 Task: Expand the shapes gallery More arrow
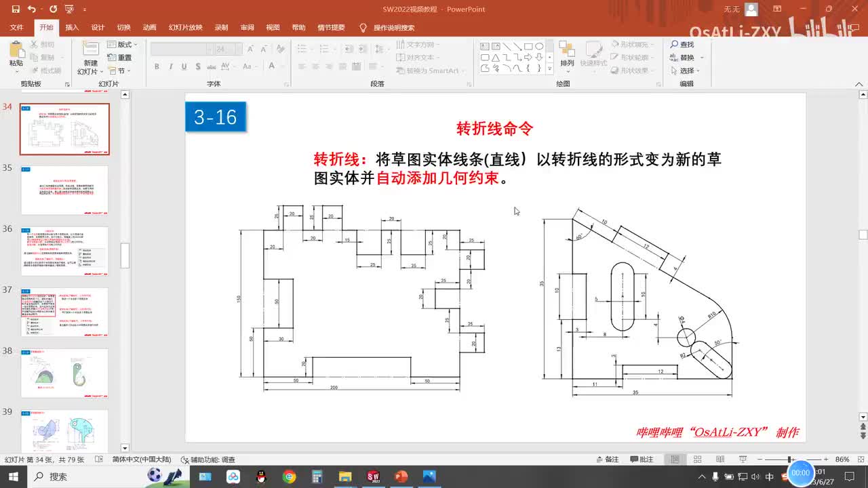[550, 69]
